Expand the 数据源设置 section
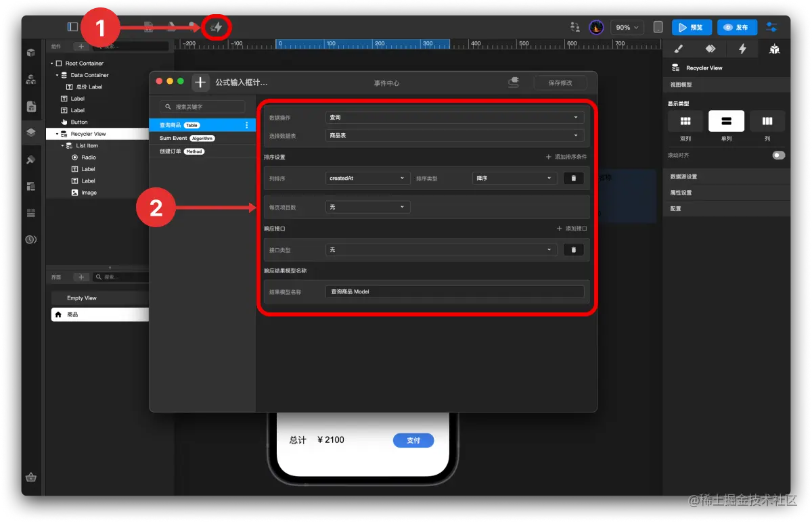Screen dimensions: 812x522 (727, 176)
